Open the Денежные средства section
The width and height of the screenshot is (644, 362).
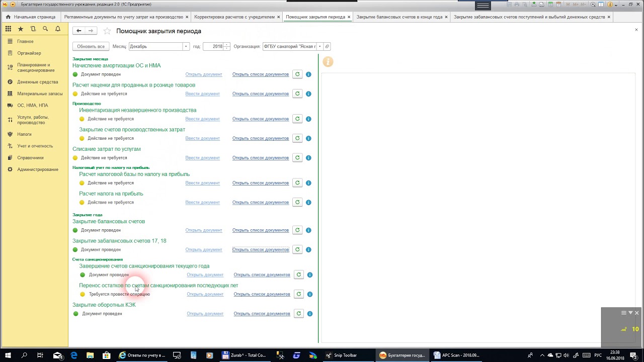click(38, 82)
